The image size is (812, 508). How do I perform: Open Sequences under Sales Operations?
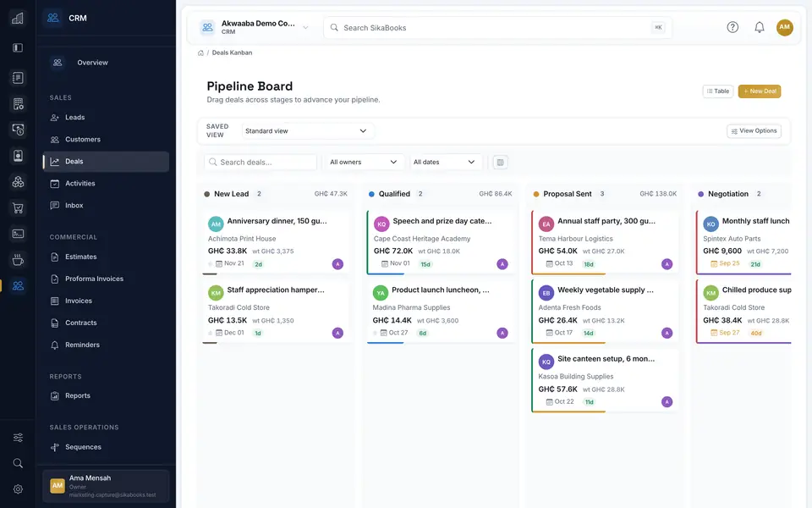point(106,447)
